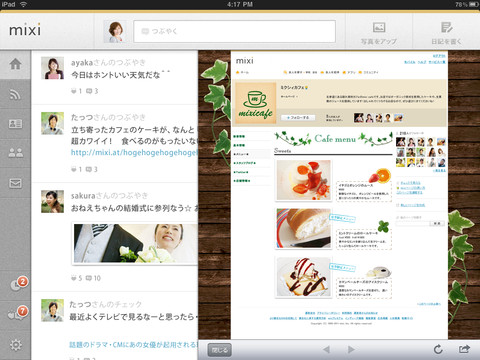Click the mixicafe logo image
The width and height of the screenshot is (480, 360).
pyautogui.click(x=256, y=103)
